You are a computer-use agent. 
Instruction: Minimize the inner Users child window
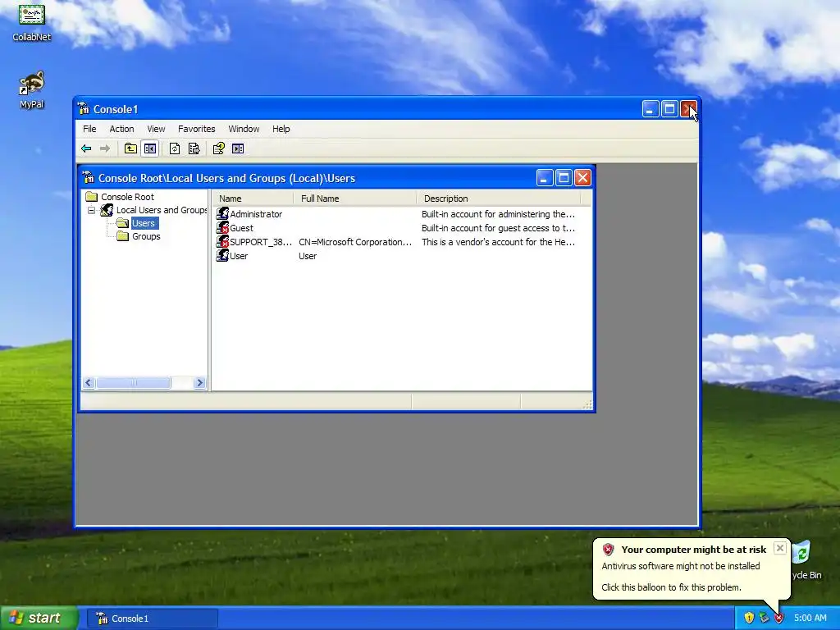pos(545,178)
